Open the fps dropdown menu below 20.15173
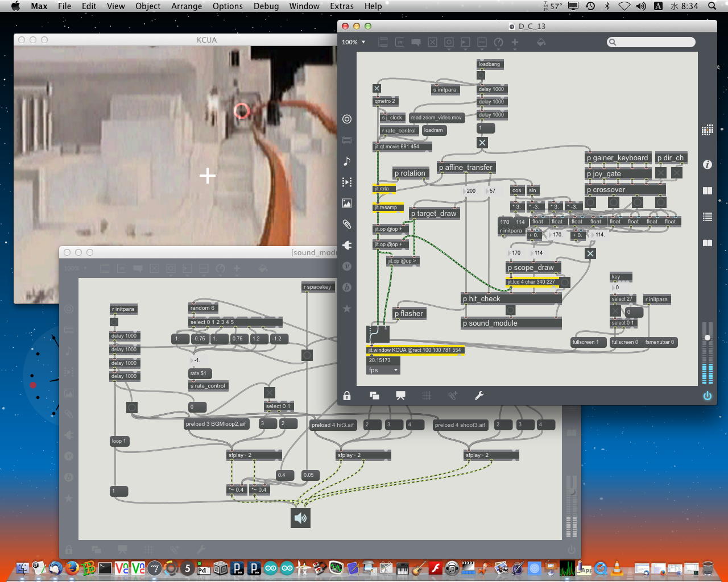The image size is (728, 582). (x=383, y=370)
